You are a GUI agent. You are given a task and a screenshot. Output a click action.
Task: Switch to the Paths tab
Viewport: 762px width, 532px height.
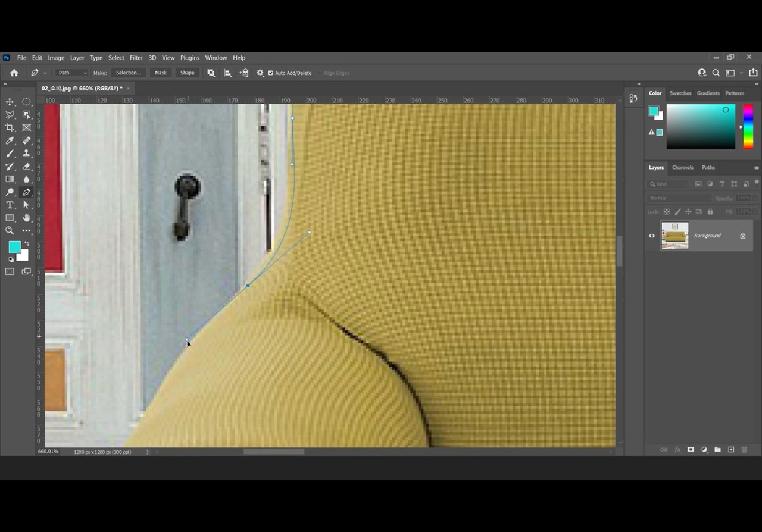click(708, 168)
